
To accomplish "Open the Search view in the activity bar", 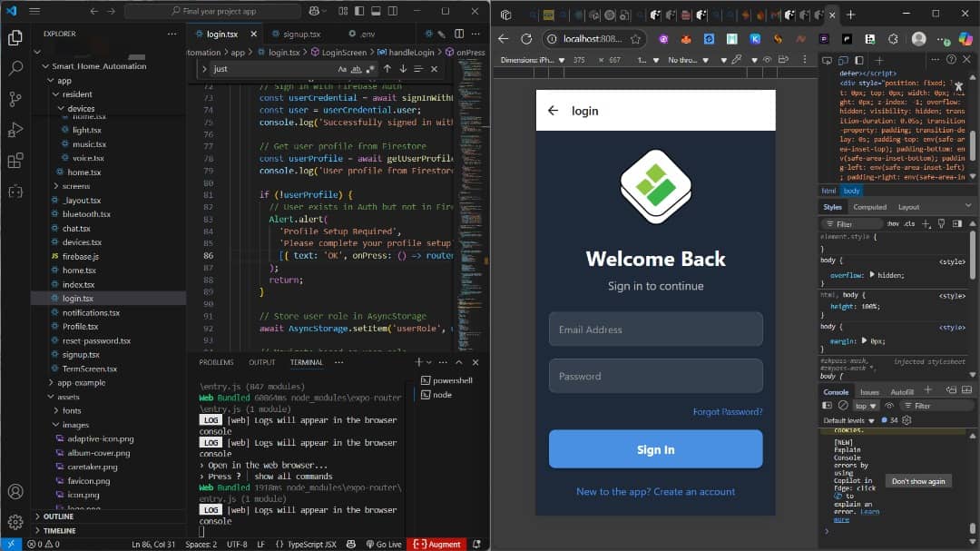I will [15, 67].
